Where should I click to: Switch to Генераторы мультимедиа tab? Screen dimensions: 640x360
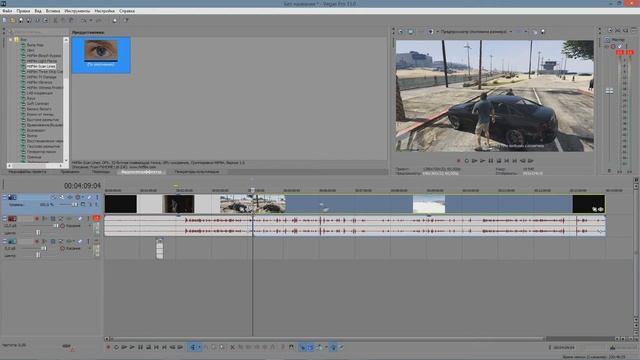point(197,172)
